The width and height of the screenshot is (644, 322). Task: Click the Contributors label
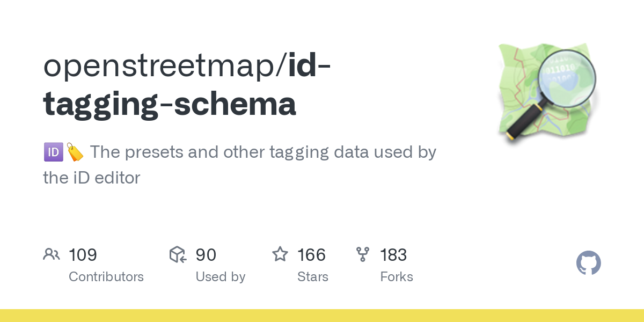click(106, 277)
